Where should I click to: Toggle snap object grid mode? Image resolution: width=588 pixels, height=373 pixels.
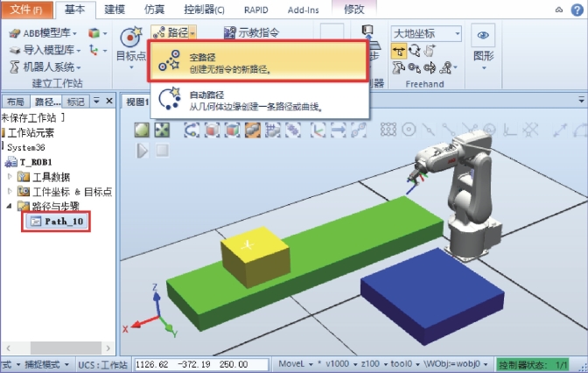point(388,130)
